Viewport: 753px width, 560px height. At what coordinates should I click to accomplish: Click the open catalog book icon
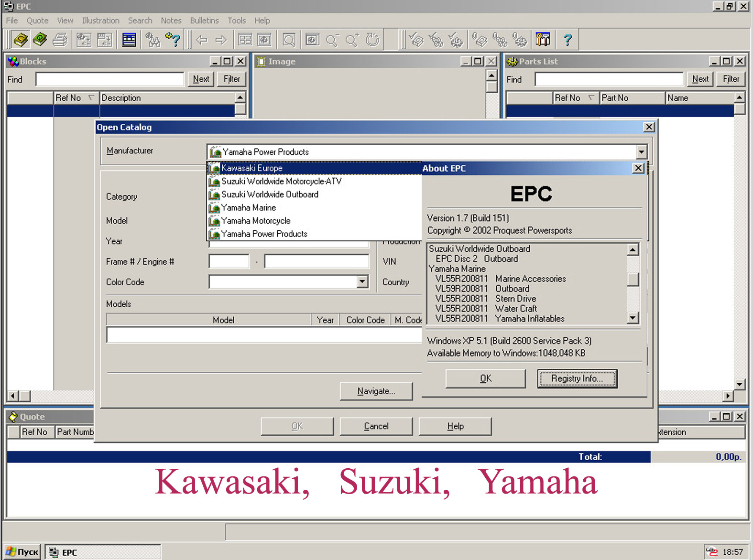point(21,40)
